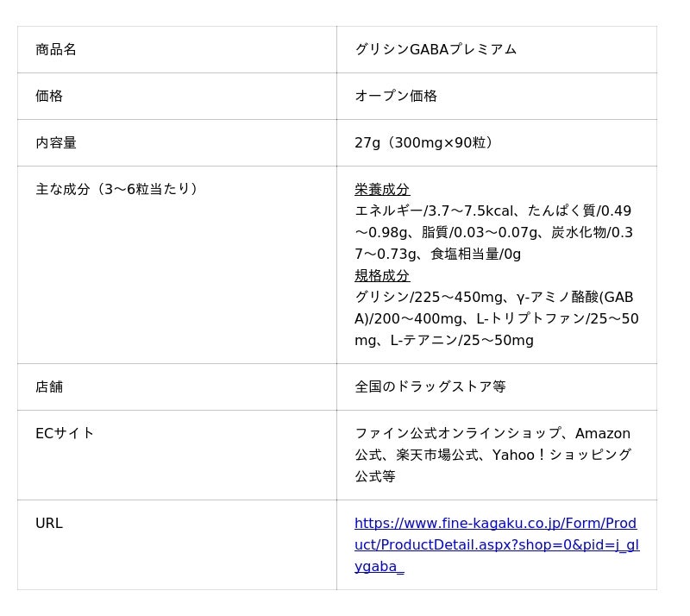
Task: Click the ECサイト row label
Action: 65,434
